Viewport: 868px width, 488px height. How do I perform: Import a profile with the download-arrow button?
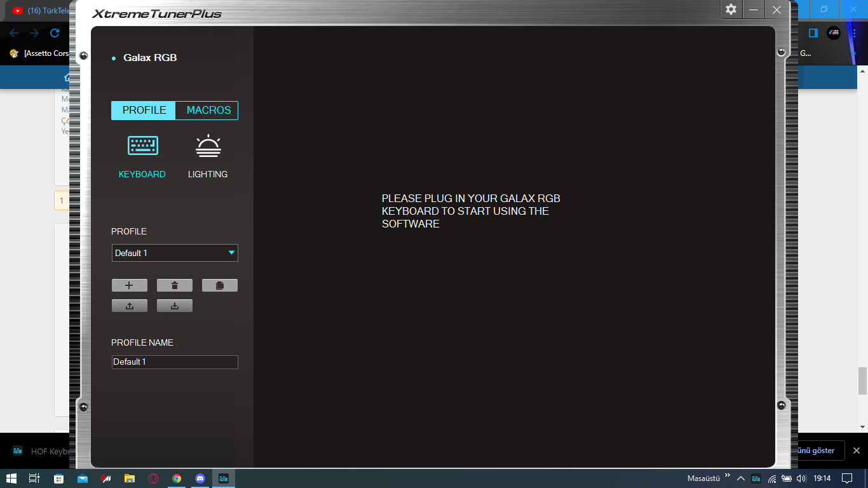pos(175,306)
